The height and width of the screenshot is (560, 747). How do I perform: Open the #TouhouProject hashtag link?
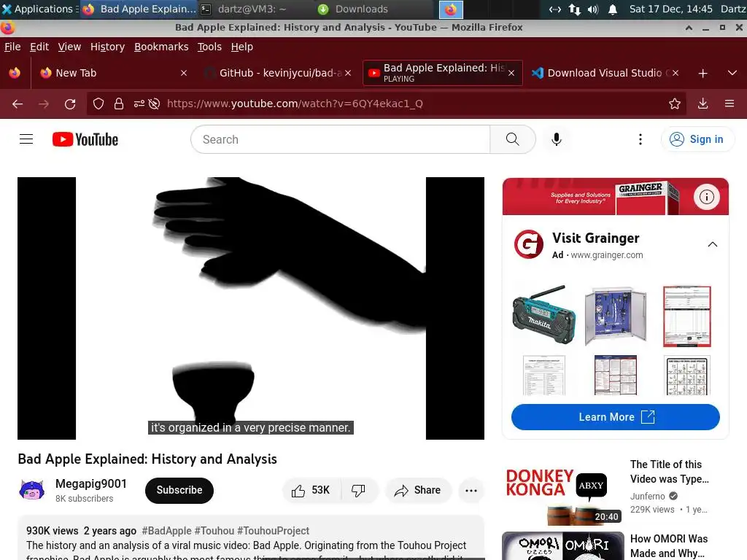click(x=273, y=531)
